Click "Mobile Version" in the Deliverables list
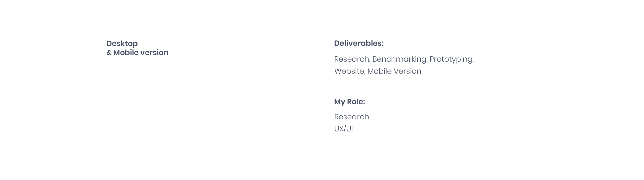This screenshot has height=180, width=644. tap(394, 71)
